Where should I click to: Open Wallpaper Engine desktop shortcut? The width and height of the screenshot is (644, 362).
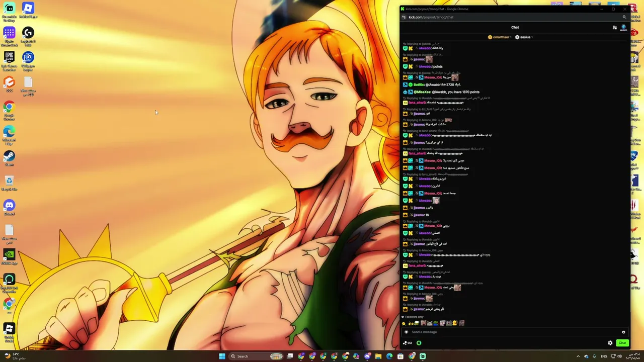28,61
